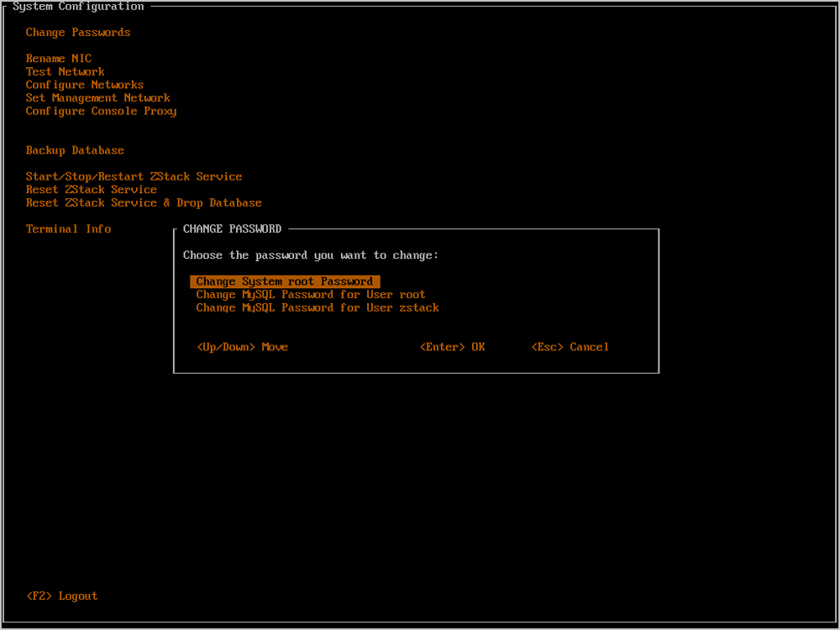The width and height of the screenshot is (840, 630).
Task: Click the CHANGE PASSWORD dialog title
Action: (232, 229)
